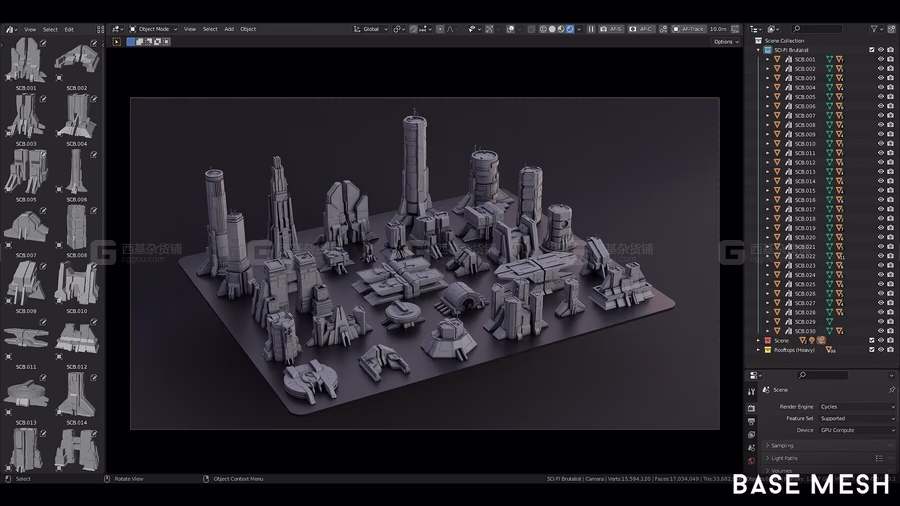Click the outliner search field
Image resolution: width=900 pixels, height=506 pixels.
pos(817,29)
